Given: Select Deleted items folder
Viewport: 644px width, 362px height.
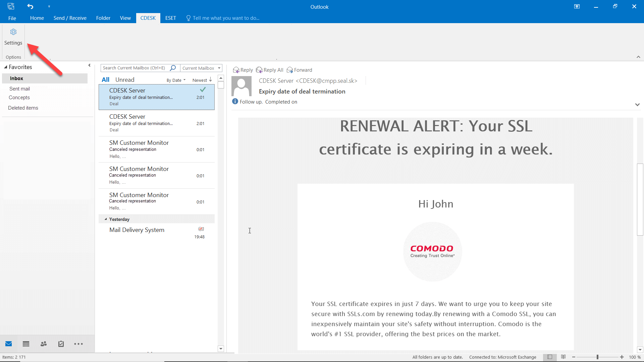Looking at the screenshot, I should 23,108.
